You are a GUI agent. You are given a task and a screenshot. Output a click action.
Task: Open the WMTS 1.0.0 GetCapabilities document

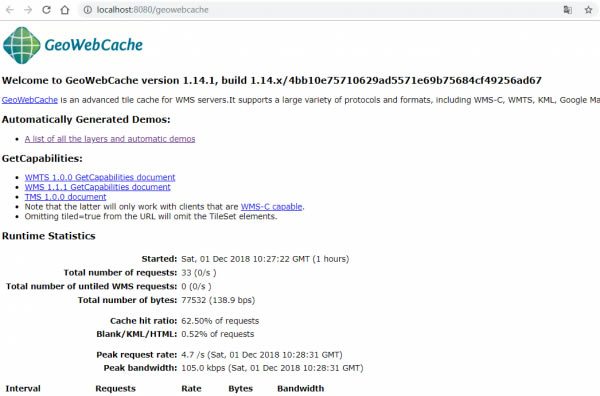click(x=100, y=178)
